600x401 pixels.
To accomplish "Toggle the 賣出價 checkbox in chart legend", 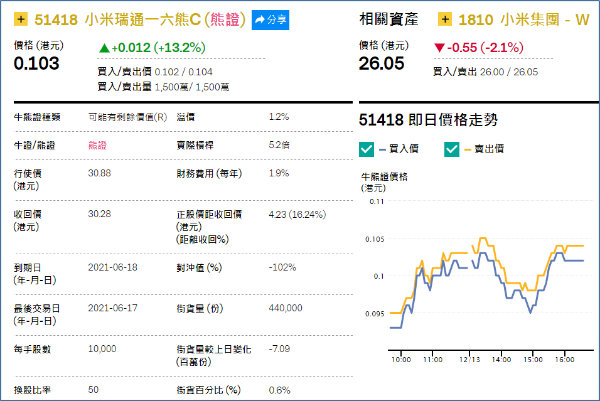I will click(x=452, y=149).
